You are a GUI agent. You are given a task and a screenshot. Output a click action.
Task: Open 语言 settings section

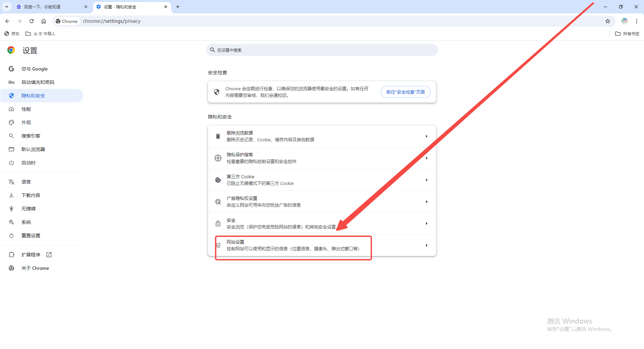click(x=42, y=182)
